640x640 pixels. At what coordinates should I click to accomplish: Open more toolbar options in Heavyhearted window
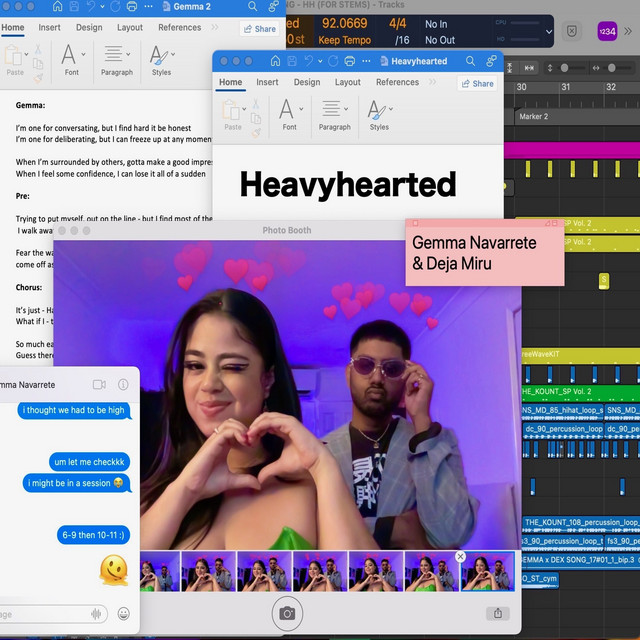tap(366, 61)
